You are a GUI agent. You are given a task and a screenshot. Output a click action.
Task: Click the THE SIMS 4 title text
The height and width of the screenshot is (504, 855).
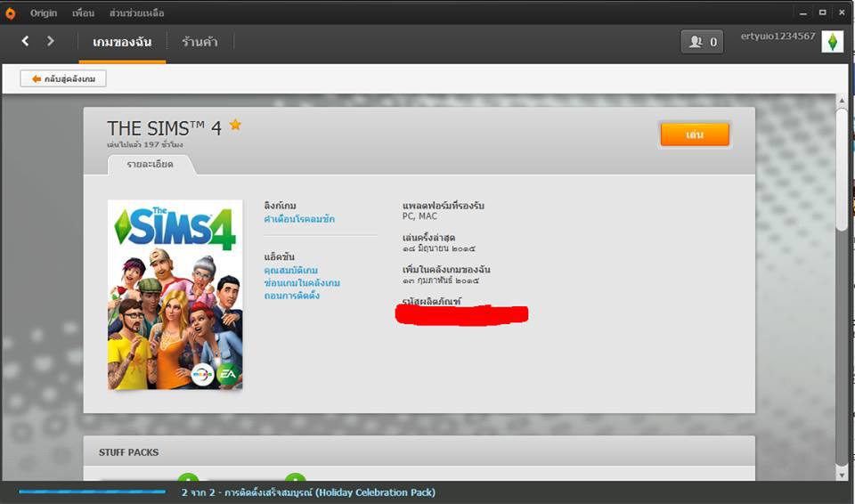click(164, 128)
